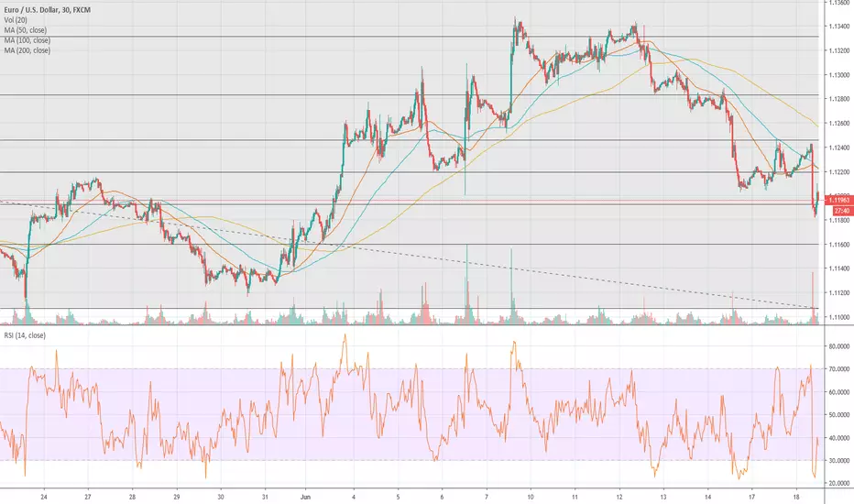Click the 20.0000 RSI scale label
The width and height of the screenshot is (854, 504).
point(841,483)
